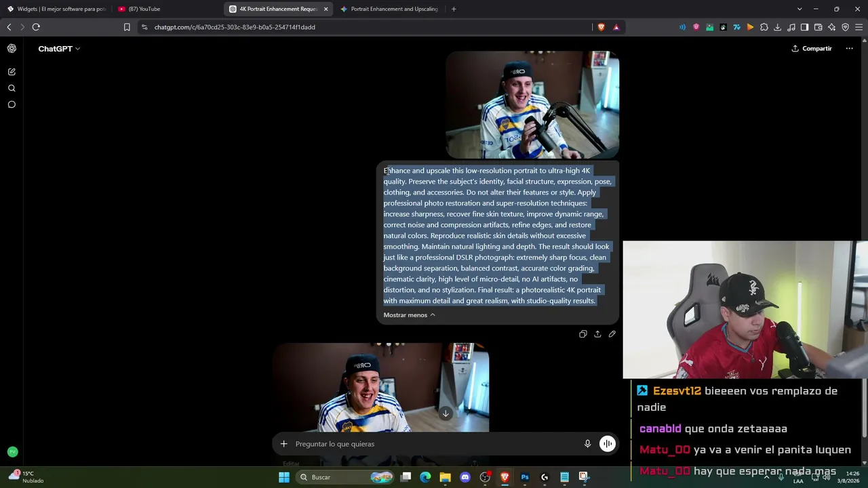View site information for chatgpt.com
This screenshot has width=868, height=488.
[x=144, y=27]
